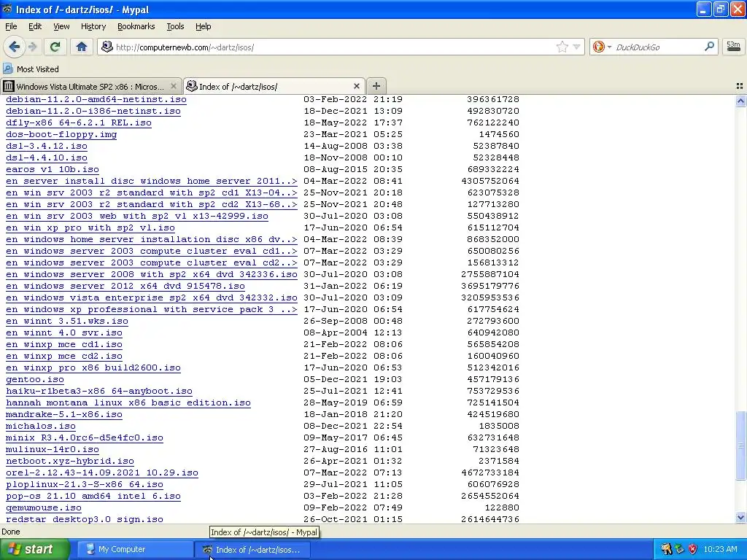Click the en_win_xp_pro_with_sp2_vl.iso link
The image size is (747, 560).
(90, 227)
